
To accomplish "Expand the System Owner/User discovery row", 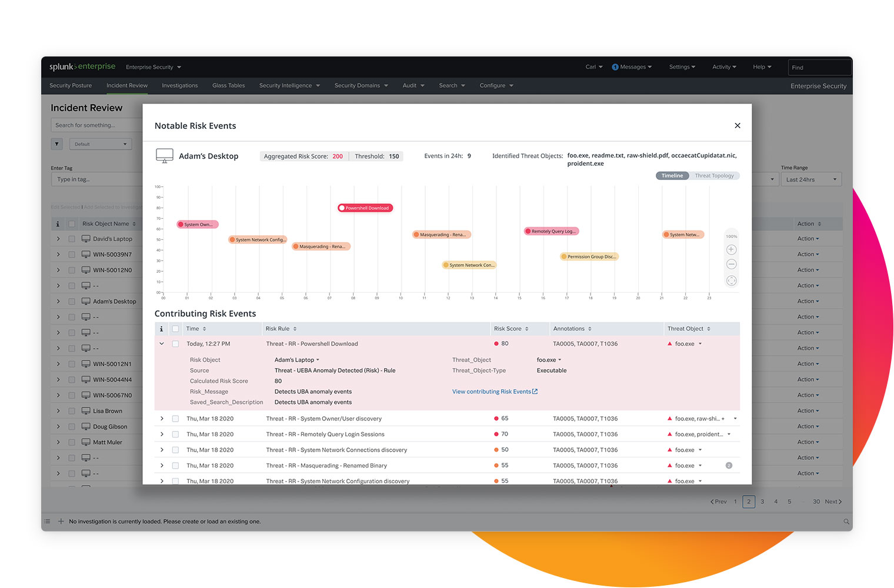I will click(162, 419).
